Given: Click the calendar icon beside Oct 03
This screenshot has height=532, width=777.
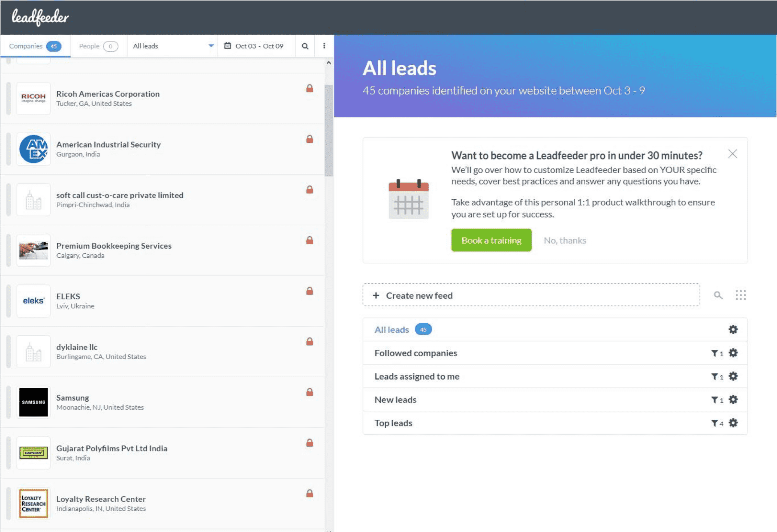Looking at the screenshot, I should 227,46.
